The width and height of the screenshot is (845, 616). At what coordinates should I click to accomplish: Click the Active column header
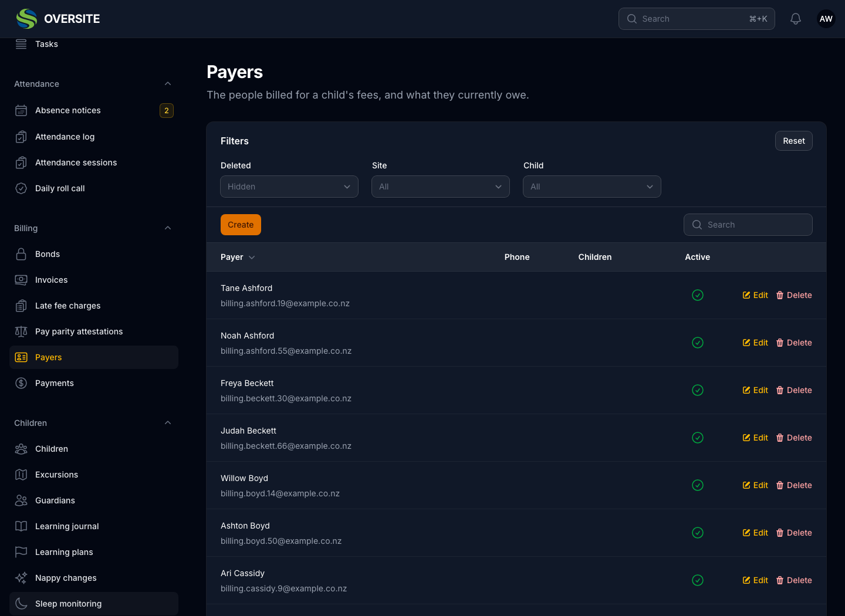click(698, 257)
